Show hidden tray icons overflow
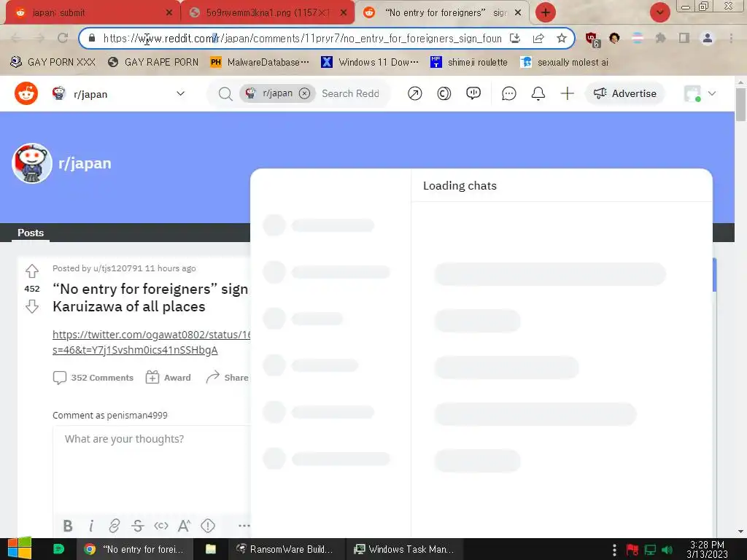 pos(614,550)
